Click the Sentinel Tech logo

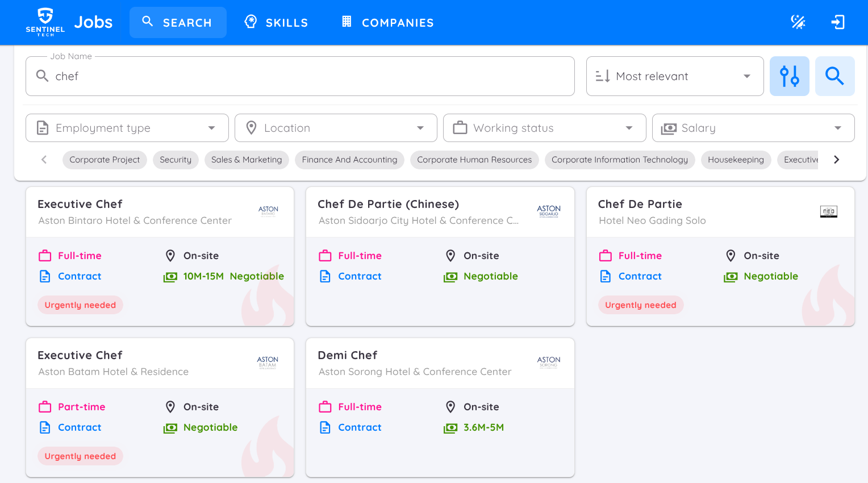coord(45,22)
